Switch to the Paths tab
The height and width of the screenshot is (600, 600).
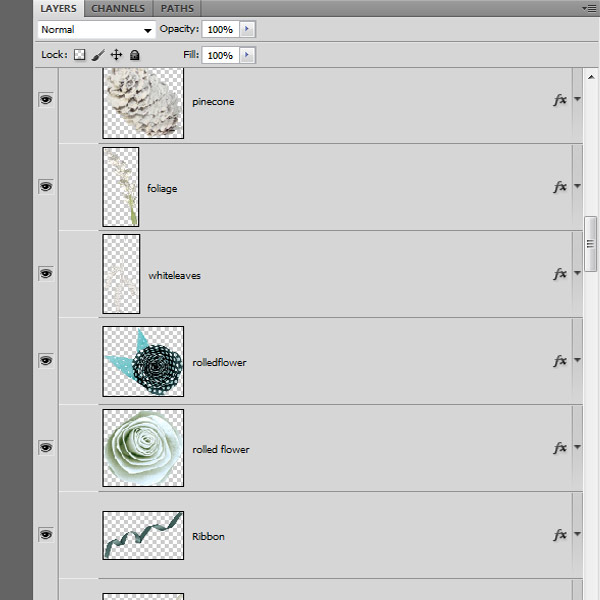pyautogui.click(x=177, y=8)
